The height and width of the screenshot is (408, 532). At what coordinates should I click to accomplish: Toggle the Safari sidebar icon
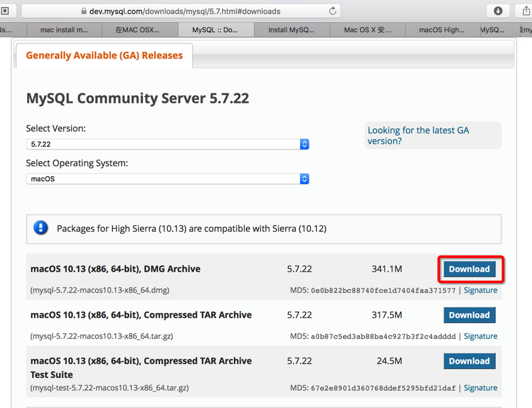pyautogui.click(x=5, y=11)
